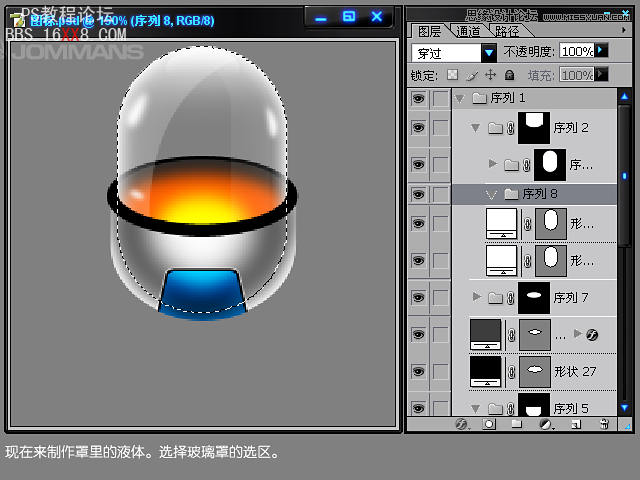Hide the 序列 1 group visibility eye
The height and width of the screenshot is (480, 640).
click(x=418, y=98)
